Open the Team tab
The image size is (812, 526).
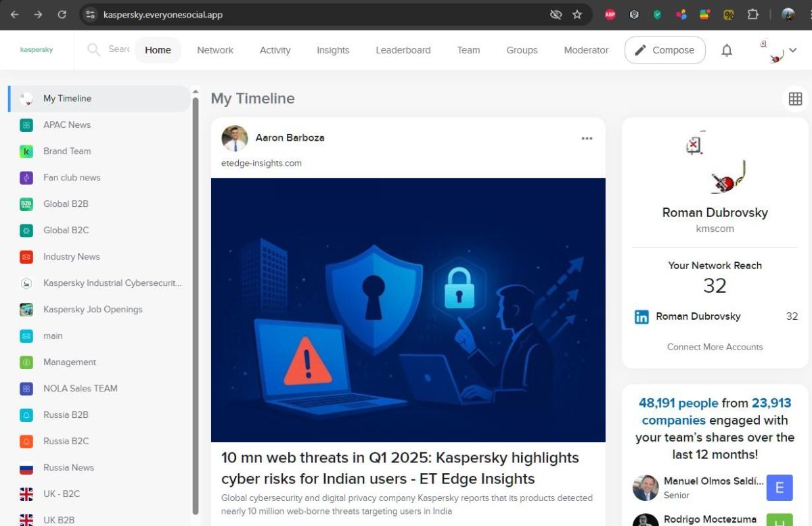point(468,50)
